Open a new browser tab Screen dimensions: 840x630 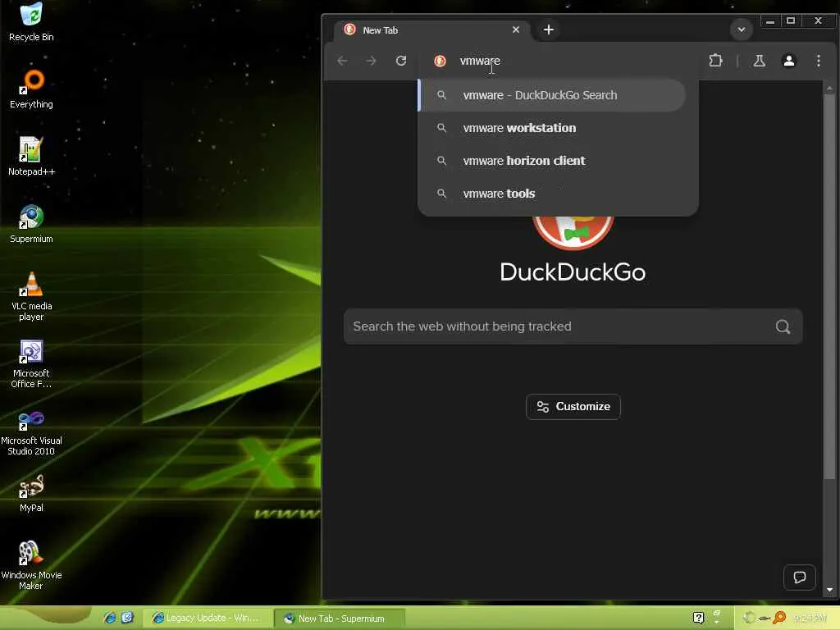coord(549,30)
